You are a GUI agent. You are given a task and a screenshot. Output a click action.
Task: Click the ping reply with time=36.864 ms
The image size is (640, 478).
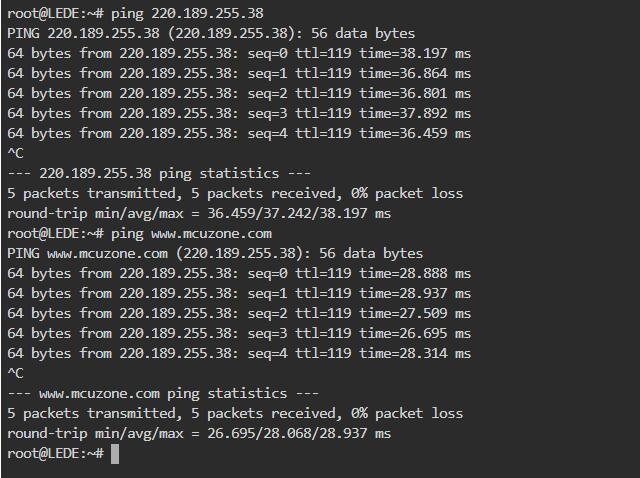pos(238,73)
